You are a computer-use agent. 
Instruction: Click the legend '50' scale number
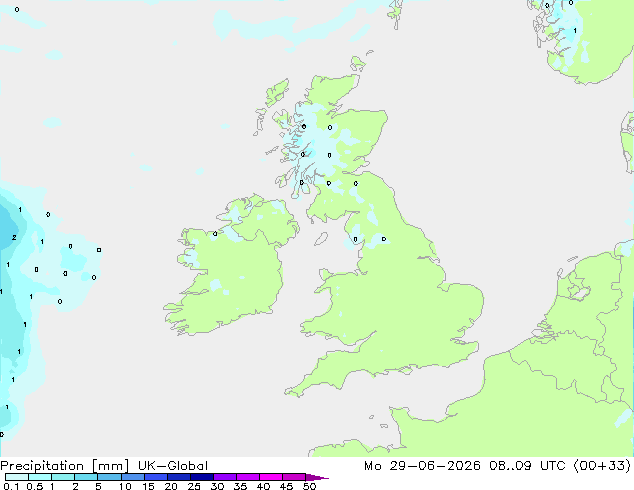[309, 486]
